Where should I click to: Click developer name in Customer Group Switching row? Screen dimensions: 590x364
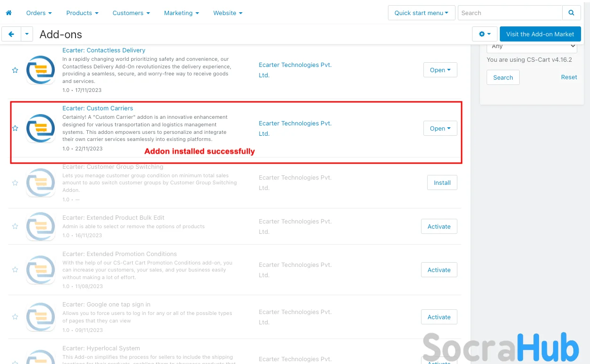tap(295, 182)
